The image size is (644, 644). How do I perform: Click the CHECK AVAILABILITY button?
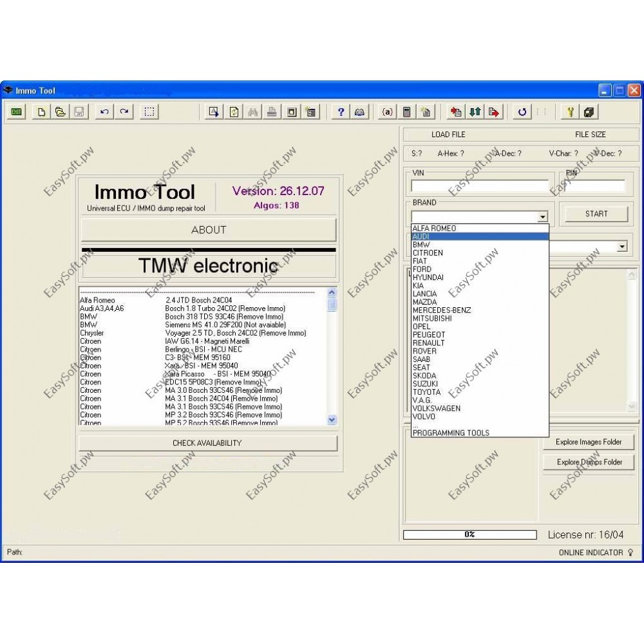click(x=207, y=443)
